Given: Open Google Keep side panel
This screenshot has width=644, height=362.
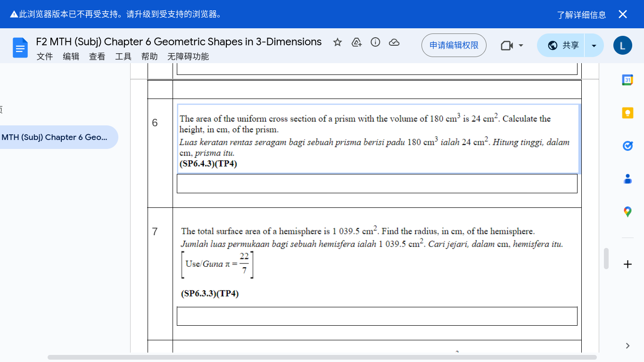Looking at the screenshot, I should (x=627, y=113).
